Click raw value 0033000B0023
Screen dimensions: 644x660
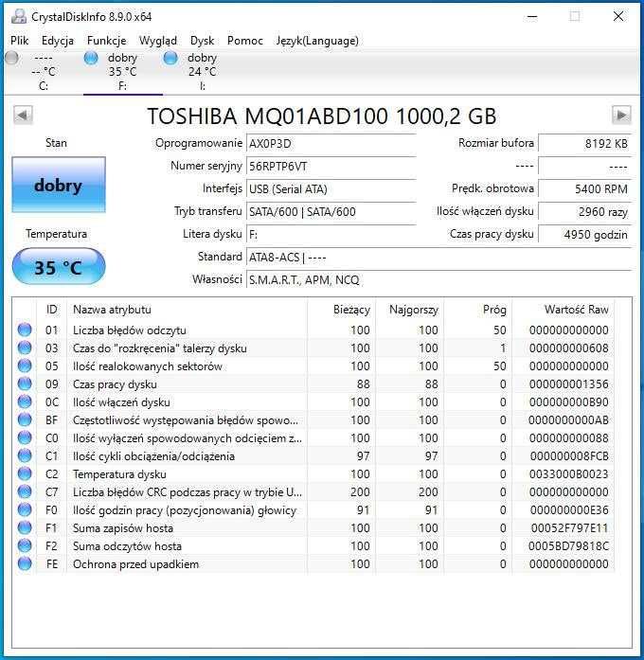click(568, 474)
